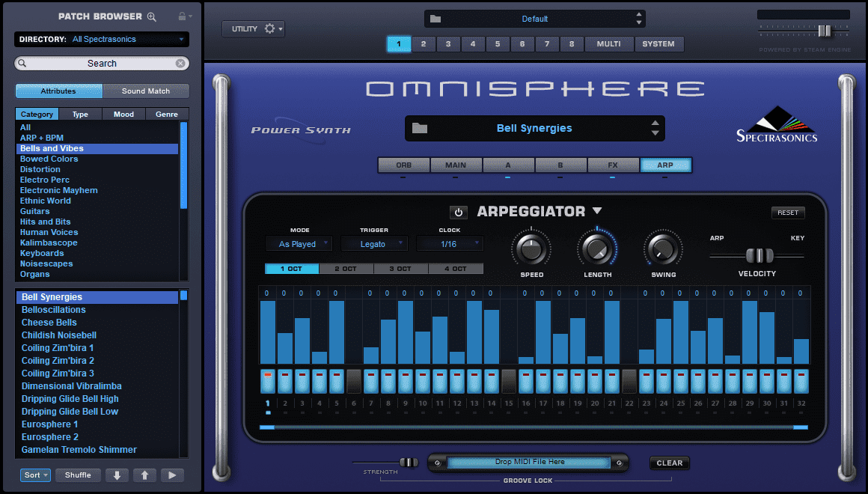Toggle arpeggiator step 10 button

coord(422,382)
